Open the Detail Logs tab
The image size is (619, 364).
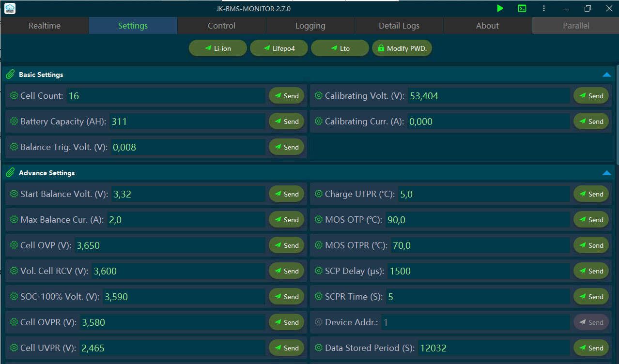[x=399, y=26]
